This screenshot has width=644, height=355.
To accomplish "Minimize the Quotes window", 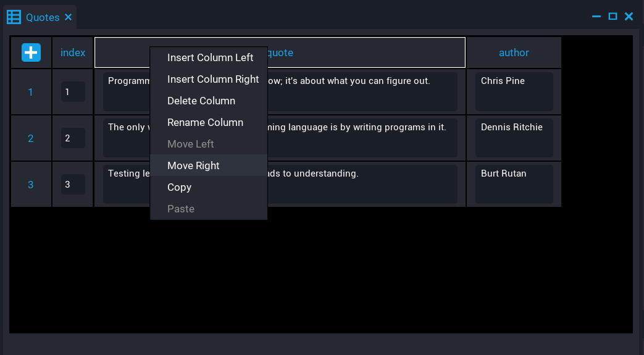I will click(596, 17).
